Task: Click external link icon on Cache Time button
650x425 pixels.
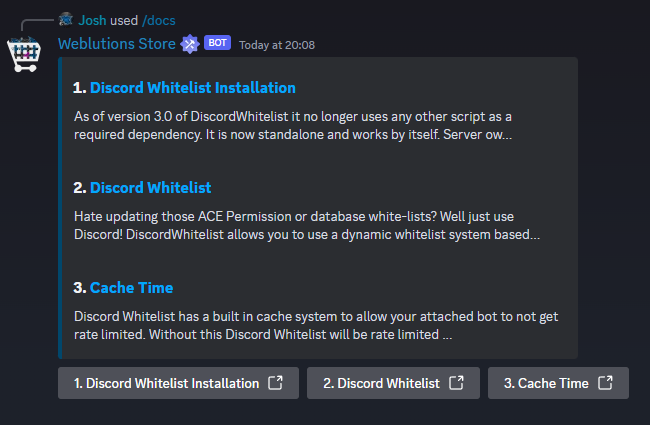Action: coord(605,383)
